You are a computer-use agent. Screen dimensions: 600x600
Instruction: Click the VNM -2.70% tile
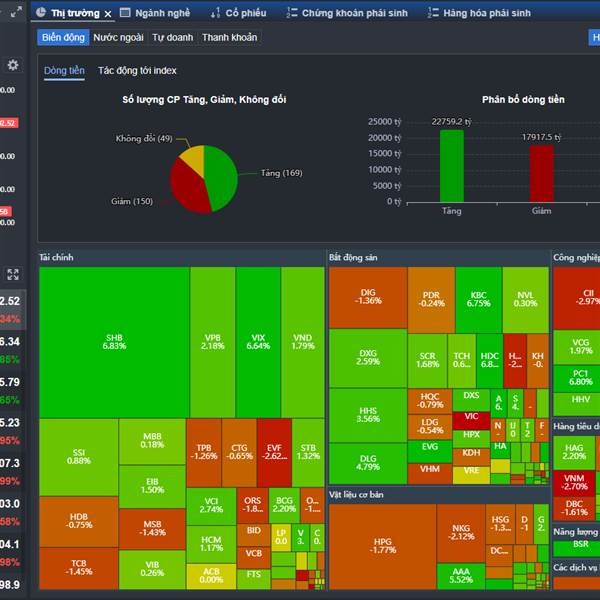pos(574,483)
